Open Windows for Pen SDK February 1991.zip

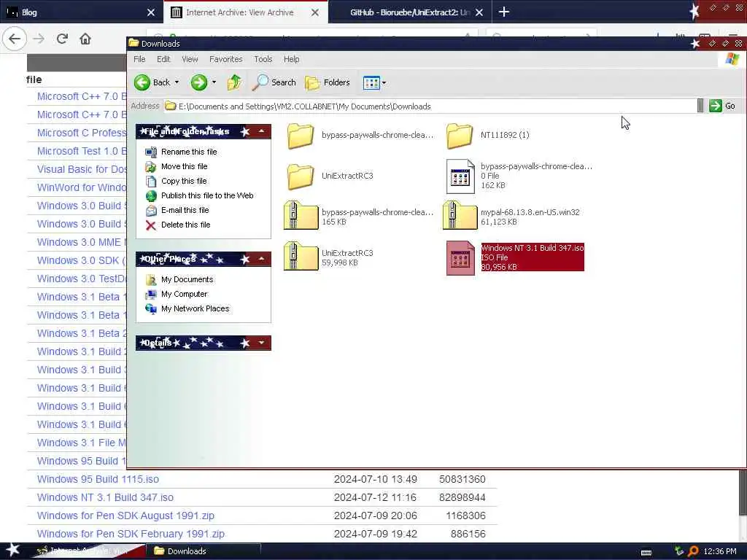point(131,534)
